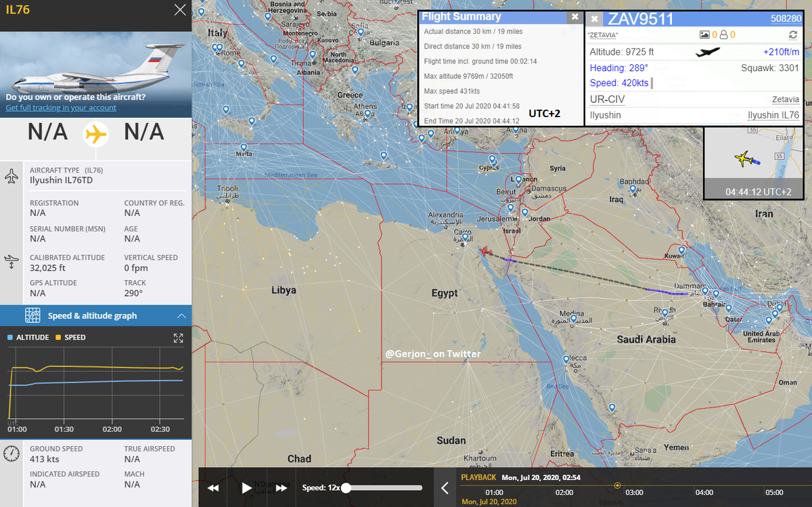The image size is (812, 507).
Task: Play the flight playback
Action: tap(247, 487)
